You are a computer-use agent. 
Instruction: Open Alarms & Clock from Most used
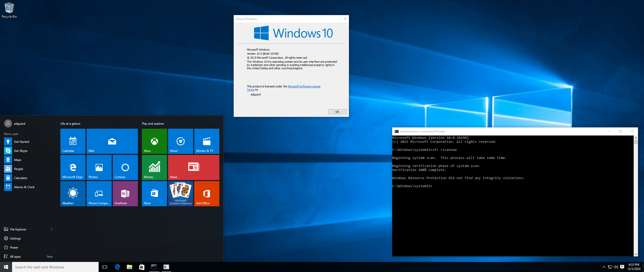point(29,187)
